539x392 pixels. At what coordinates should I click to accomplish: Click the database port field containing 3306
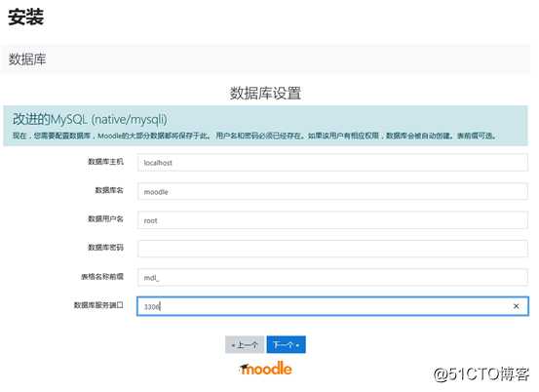click(x=332, y=306)
